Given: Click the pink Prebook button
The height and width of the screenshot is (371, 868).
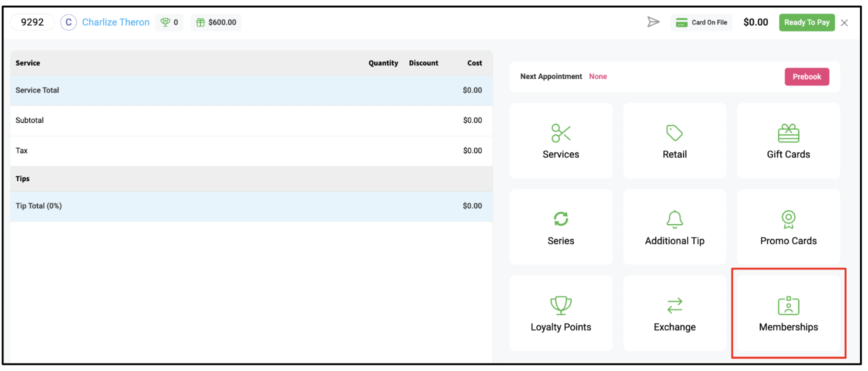Looking at the screenshot, I should click(806, 76).
